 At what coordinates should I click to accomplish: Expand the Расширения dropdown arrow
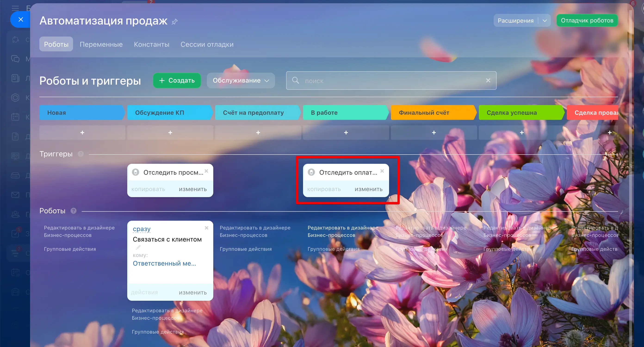click(x=545, y=21)
